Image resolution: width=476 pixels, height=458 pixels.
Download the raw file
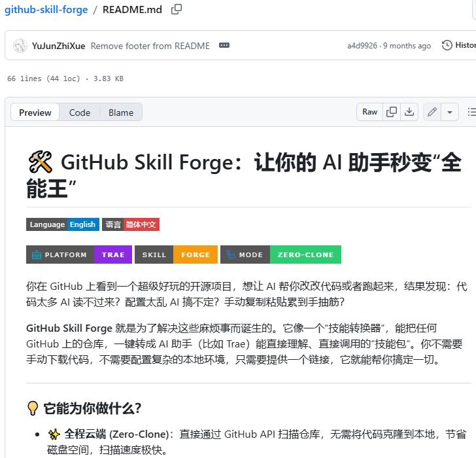(x=409, y=112)
